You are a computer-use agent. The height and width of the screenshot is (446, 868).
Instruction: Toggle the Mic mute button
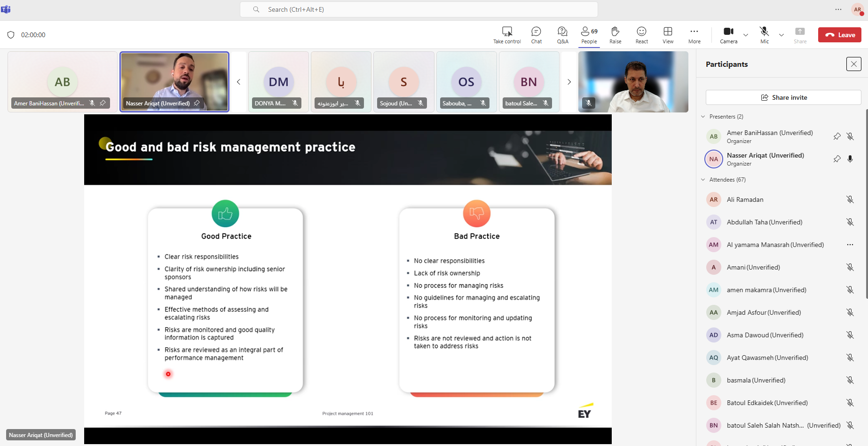coord(765,35)
